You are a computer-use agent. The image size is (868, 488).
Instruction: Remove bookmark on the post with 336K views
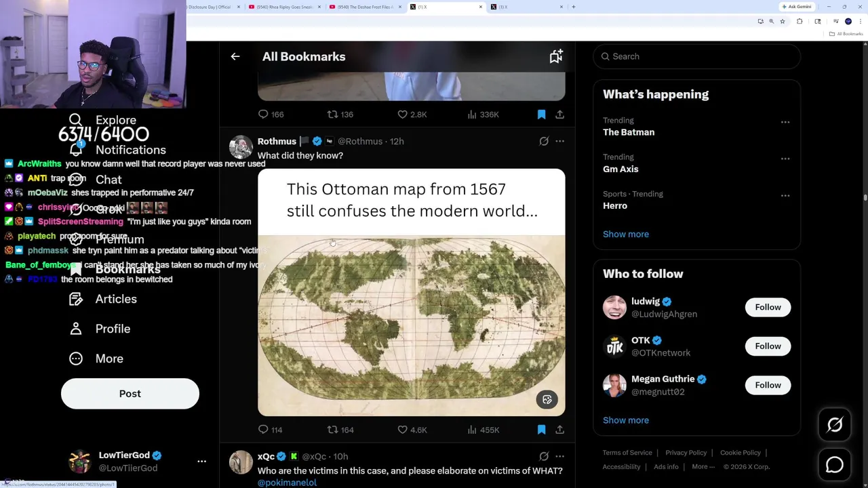pos(541,115)
